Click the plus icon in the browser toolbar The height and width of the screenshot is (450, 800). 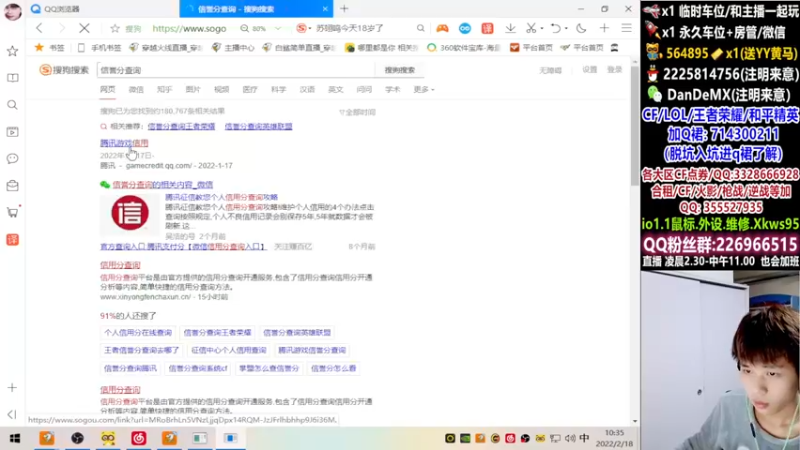604,29
